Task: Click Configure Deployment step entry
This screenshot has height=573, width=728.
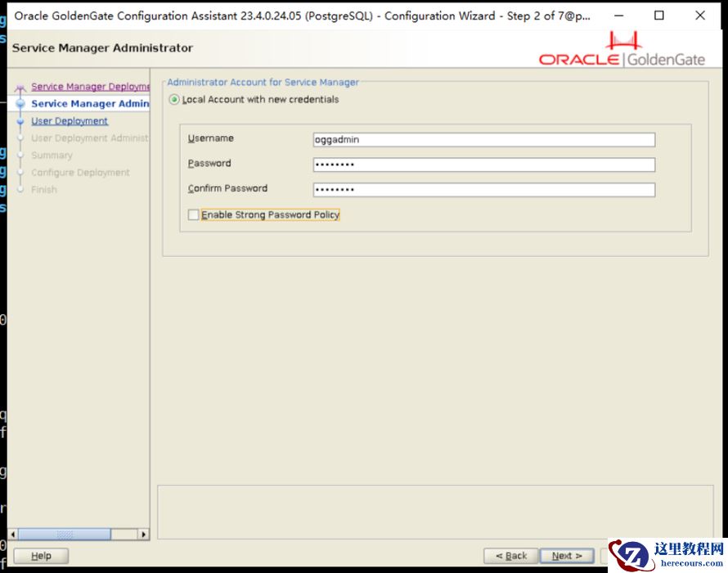Action: tap(80, 173)
